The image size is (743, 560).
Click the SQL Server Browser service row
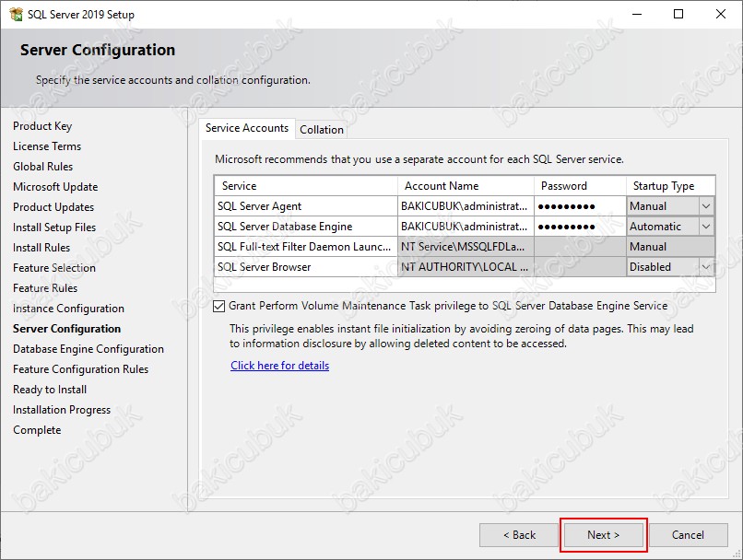click(304, 267)
